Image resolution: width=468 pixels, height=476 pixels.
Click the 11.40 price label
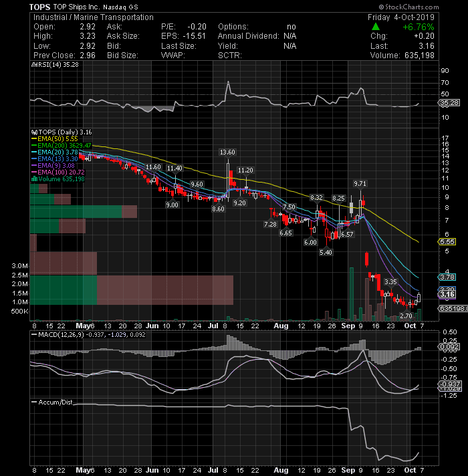[x=174, y=168]
